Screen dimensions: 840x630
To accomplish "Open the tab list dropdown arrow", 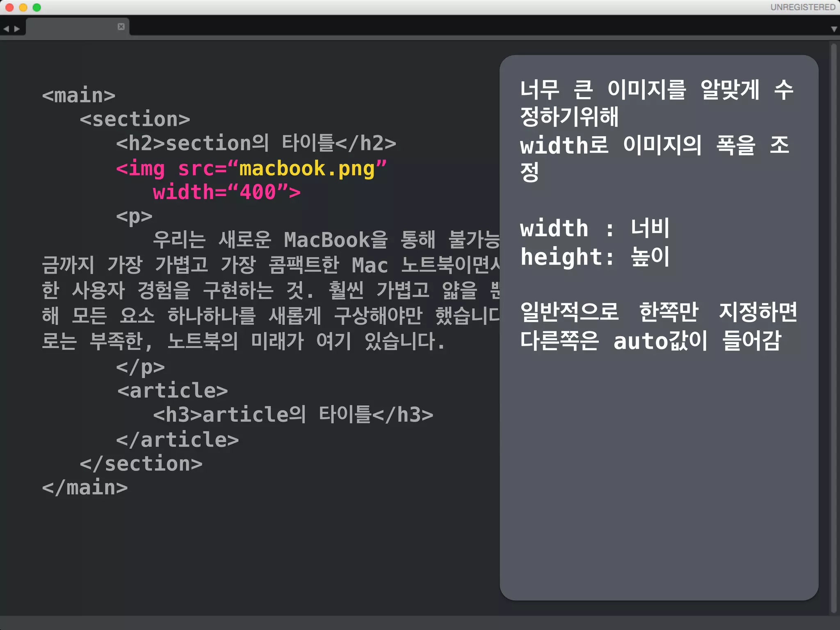I will pyautogui.click(x=834, y=29).
